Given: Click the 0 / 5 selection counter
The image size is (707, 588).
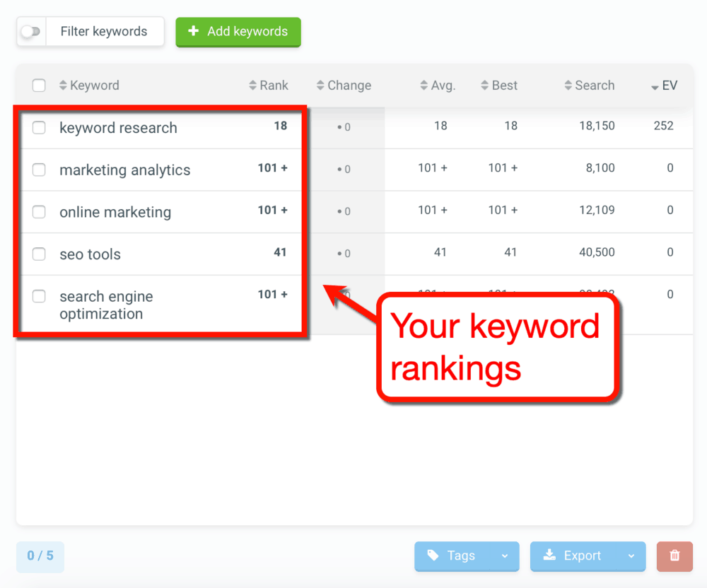Looking at the screenshot, I should click(40, 556).
